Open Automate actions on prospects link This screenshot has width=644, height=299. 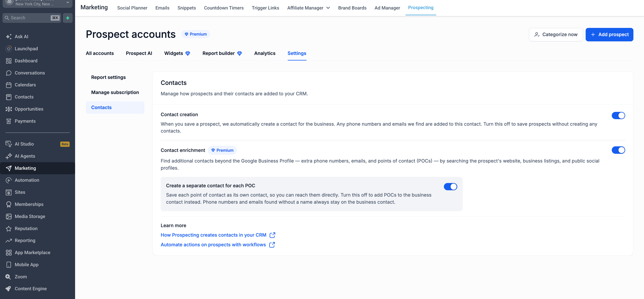click(213, 245)
